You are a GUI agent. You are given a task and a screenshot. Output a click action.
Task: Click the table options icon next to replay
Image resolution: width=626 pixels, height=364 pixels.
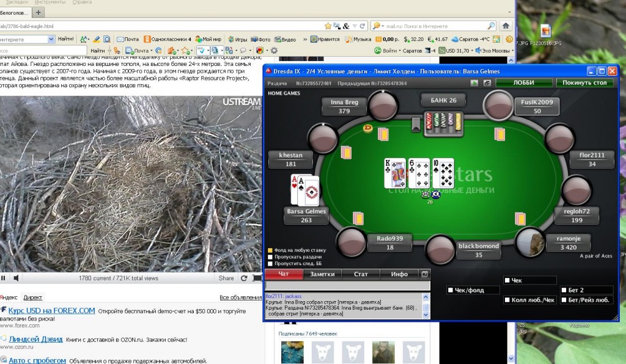(x=487, y=83)
